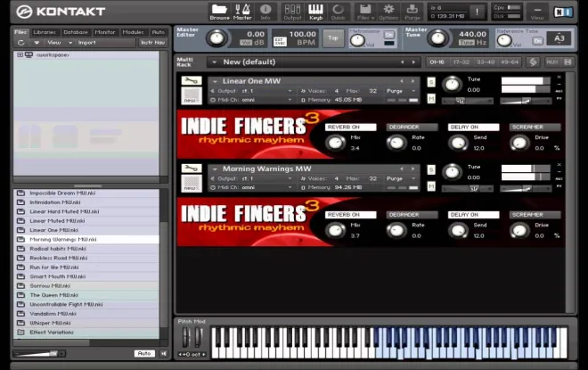Screen dimensions: 588x370
Task: Expand the workspace tree node
Action: [x=20, y=54]
